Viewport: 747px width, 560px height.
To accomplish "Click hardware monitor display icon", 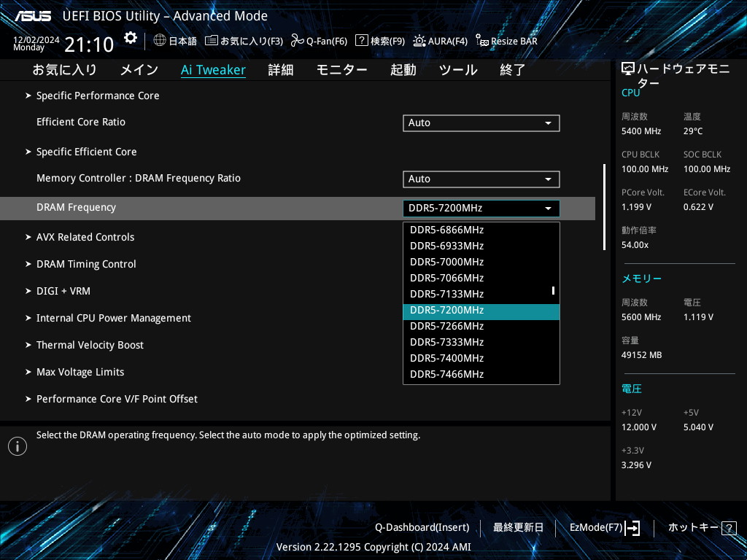I will pyautogui.click(x=628, y=69).
